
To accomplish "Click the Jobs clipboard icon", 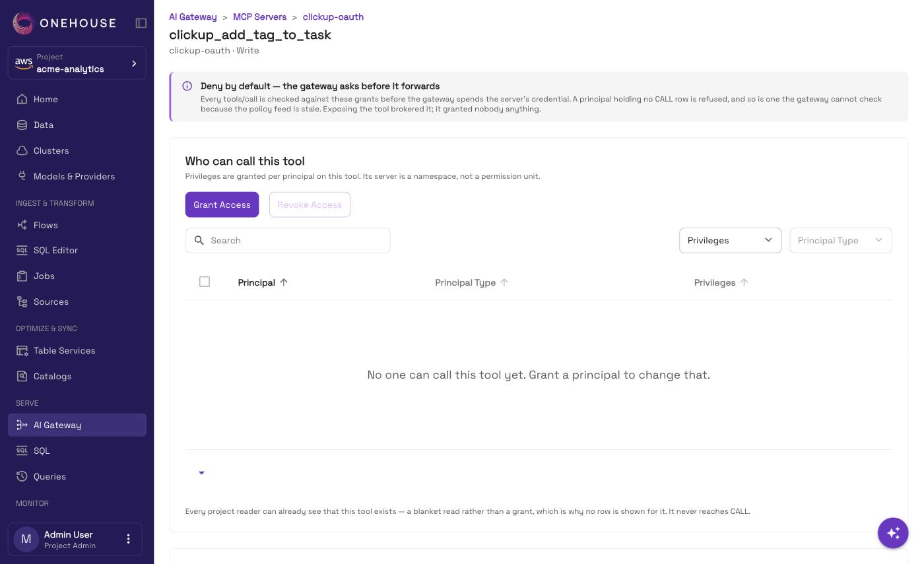I will tap(22, 276).
